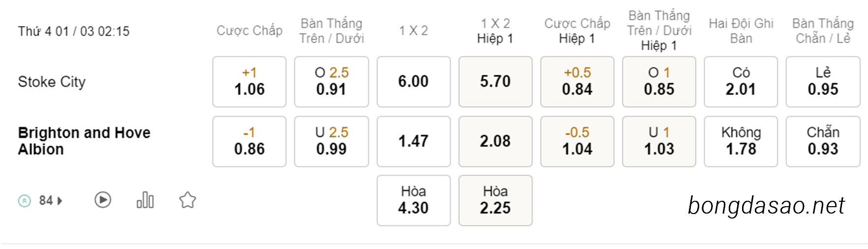
Task: Bet Brighton to win at 1.47
Action: point(414,142)
